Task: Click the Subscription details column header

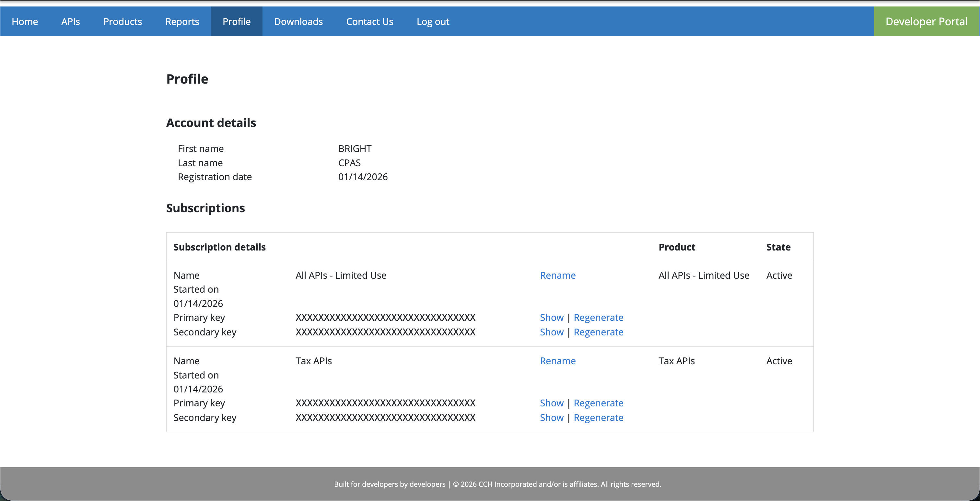Action: click(x=219, y=247)
